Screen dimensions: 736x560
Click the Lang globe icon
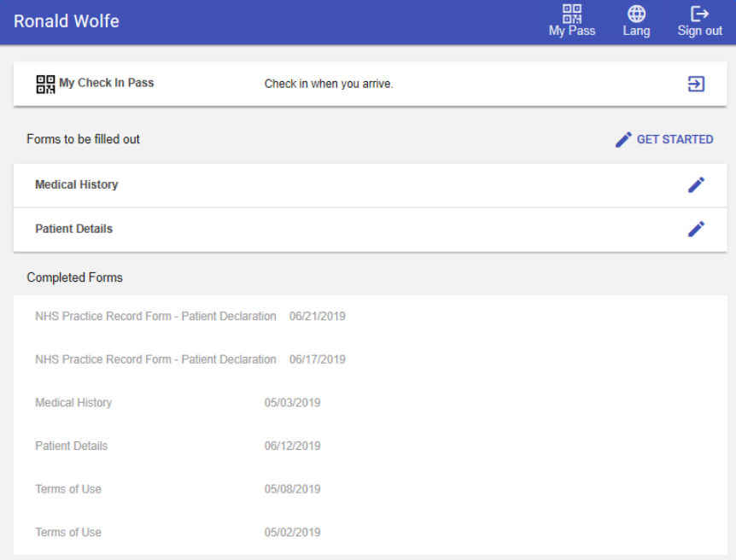pos(636,14)
